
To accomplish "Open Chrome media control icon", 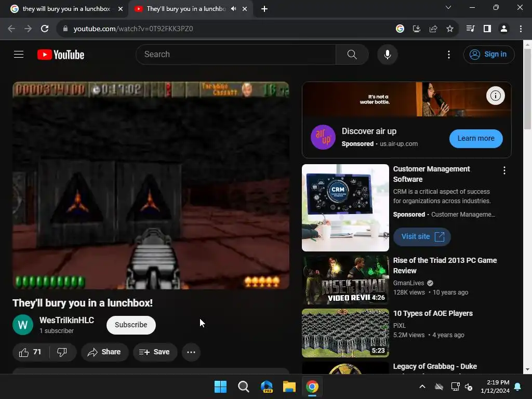I will 470,29.
